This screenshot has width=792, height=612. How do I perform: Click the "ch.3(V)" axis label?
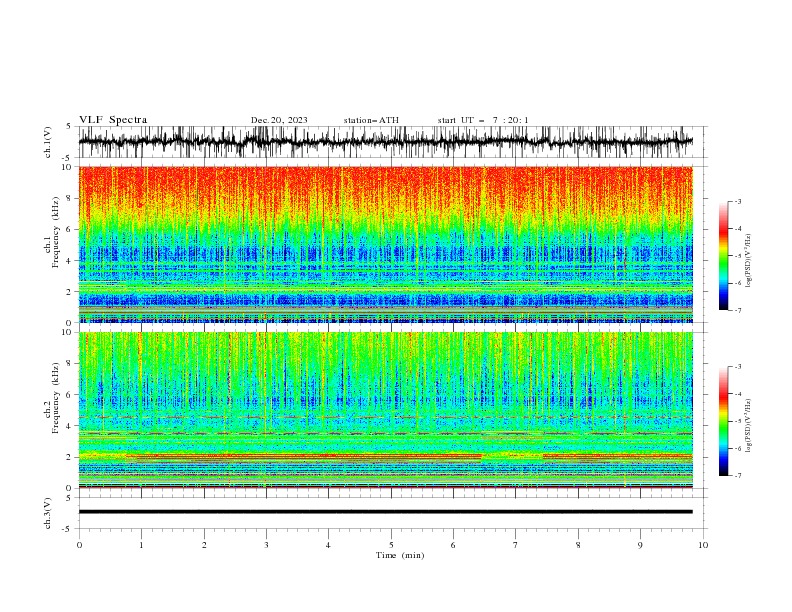pyautogui.click(x=48, y=513)
